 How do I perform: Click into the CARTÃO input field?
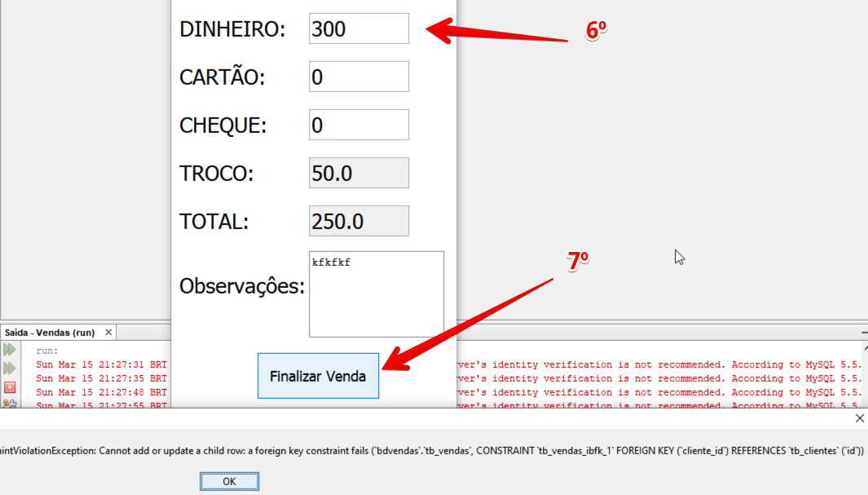tap(359, 77)
